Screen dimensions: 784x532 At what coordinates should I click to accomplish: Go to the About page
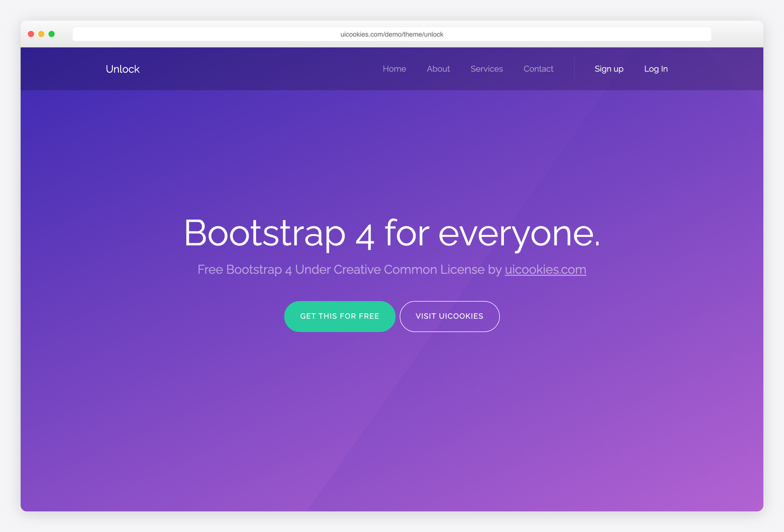(x=438, y=69)
